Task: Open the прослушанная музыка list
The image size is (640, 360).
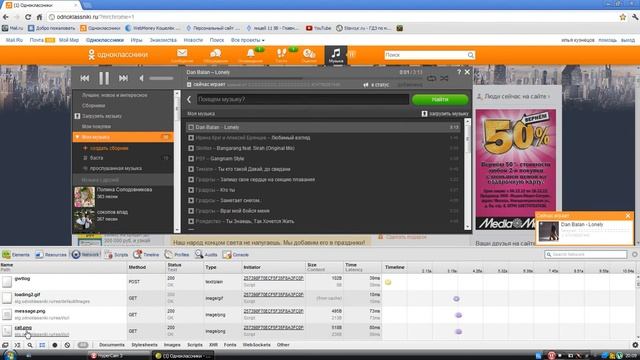Action: pos(116,168)
